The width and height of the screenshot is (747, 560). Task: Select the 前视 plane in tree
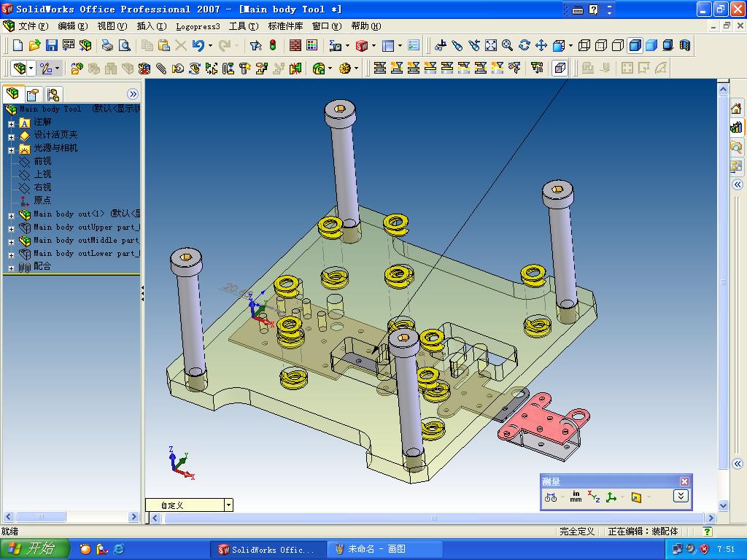click(42, 161)
